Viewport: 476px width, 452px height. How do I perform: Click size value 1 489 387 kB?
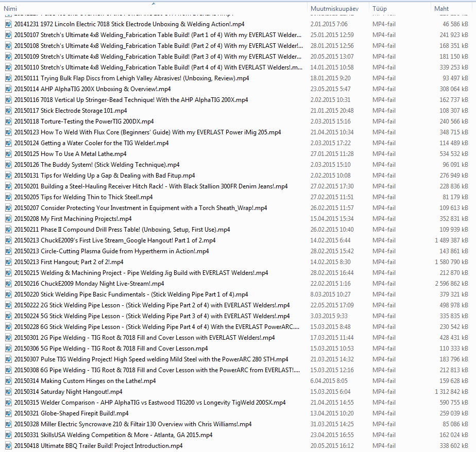click(451, 240)
